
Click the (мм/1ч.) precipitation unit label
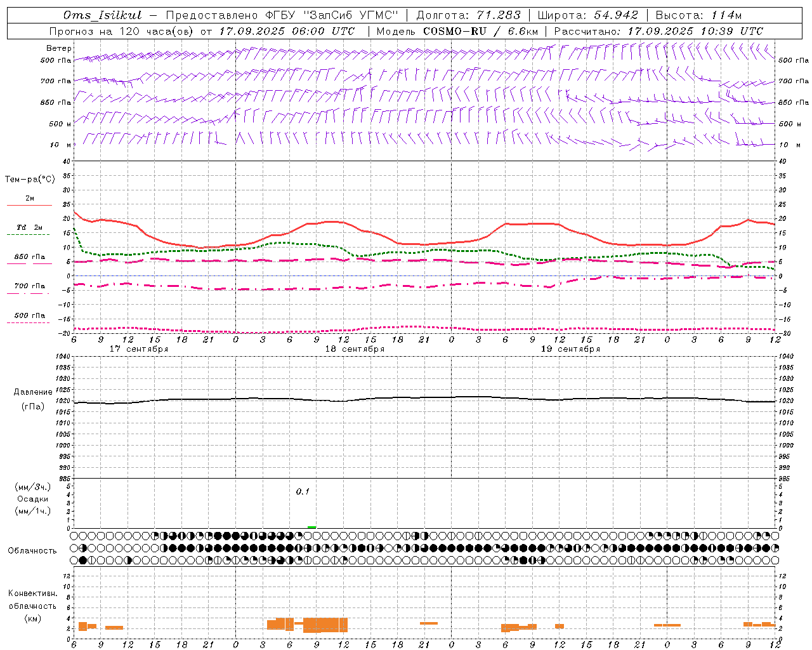(33, 511)
